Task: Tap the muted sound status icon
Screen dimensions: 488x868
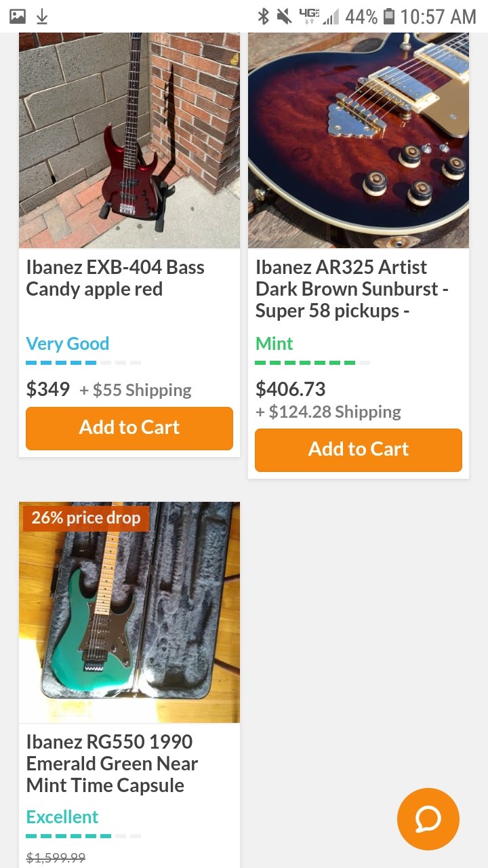Action: (x=284, y=16)
